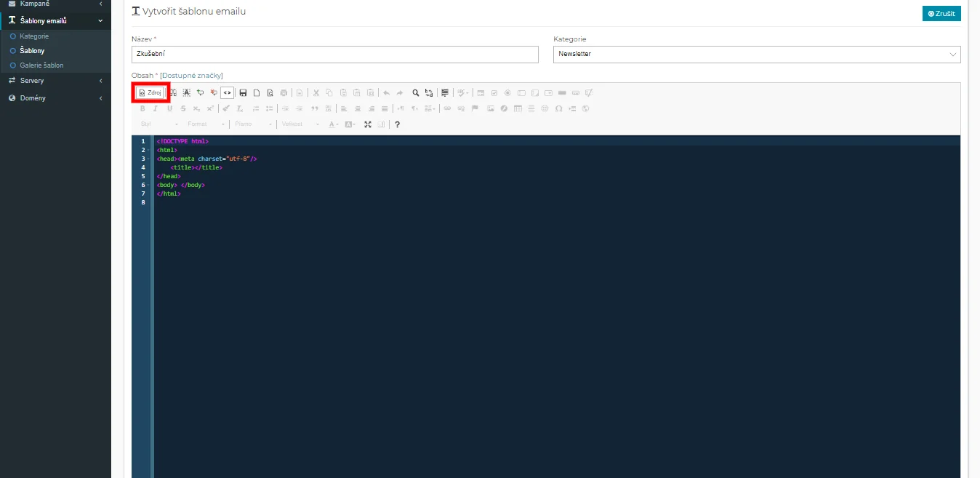Click the uncomment selection icon
This screenshot has height=478, width=980.
click(214, 92)
